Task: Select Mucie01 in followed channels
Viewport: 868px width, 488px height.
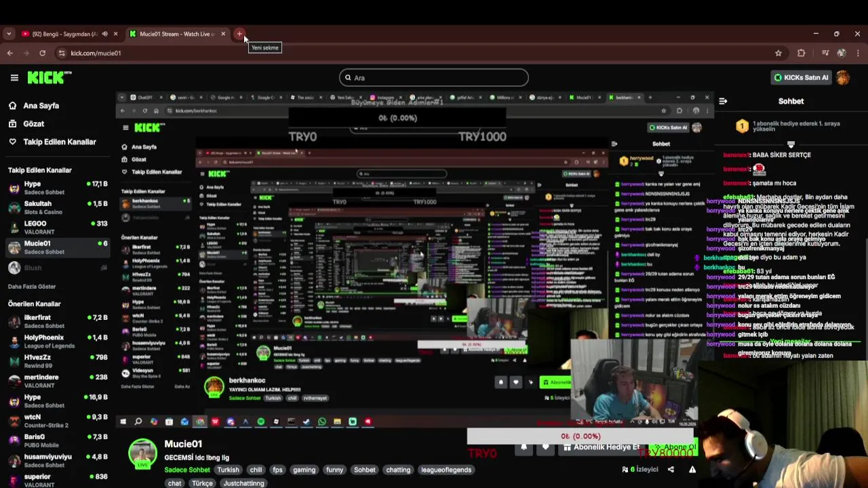Action: (x=57, y=247)
